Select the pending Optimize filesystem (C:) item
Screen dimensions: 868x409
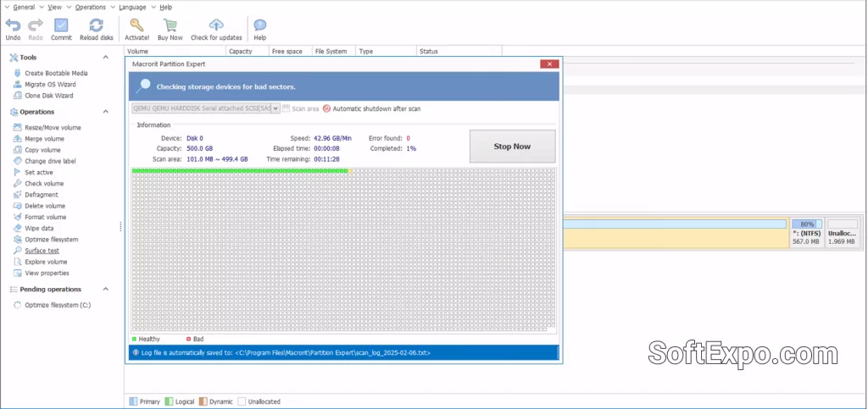(53, 305)
